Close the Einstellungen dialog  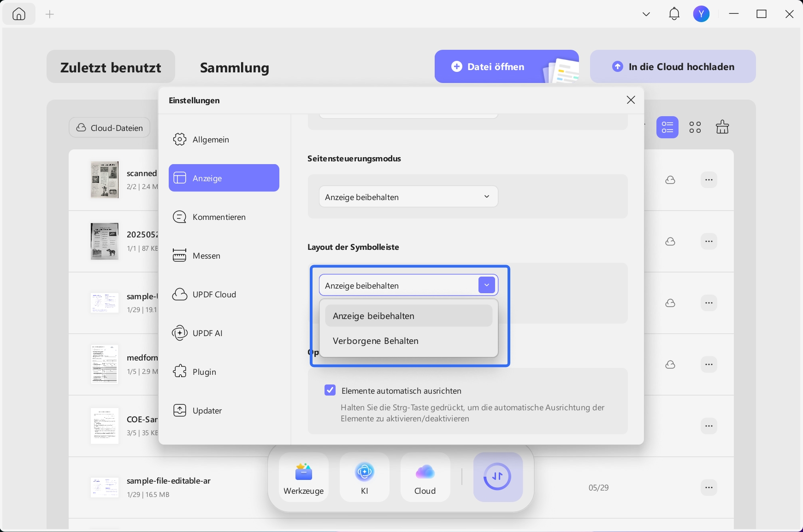pyautogui.click(x=631, y=100)
